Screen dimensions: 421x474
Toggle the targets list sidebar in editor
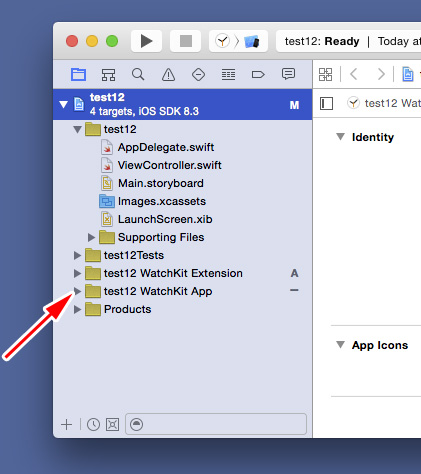pyautogui.click(x=326, y=103)
